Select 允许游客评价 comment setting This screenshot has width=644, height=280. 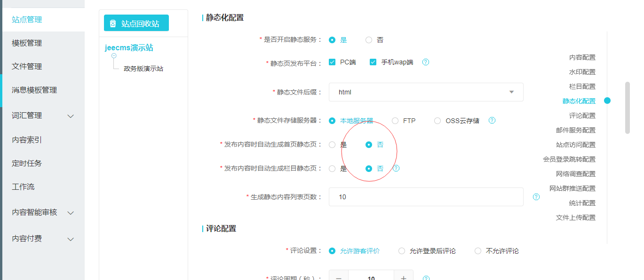coord(332,251)
